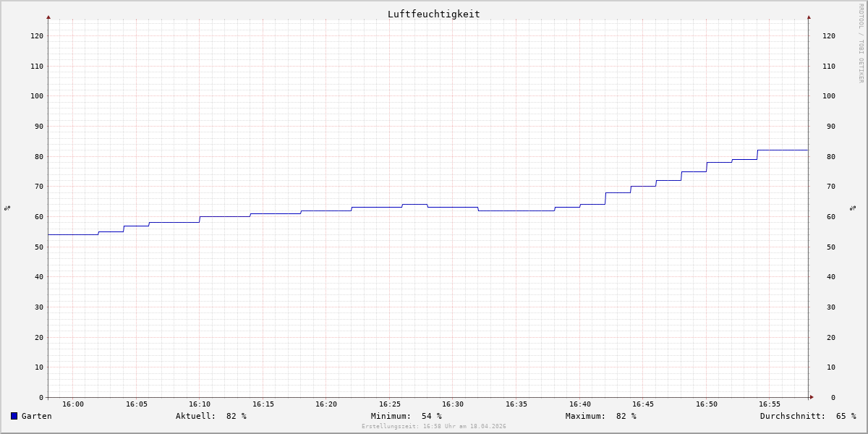Click the 100 label on left y-axis
868x434 pixels.
pyautogui.click(x=36, y=95)
